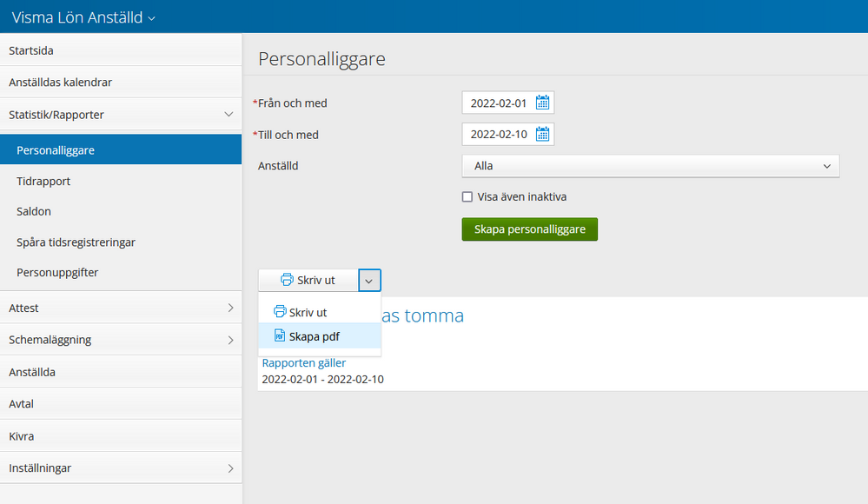
Task: Open calendar picker for Till och med
Action: pos(542,135)
